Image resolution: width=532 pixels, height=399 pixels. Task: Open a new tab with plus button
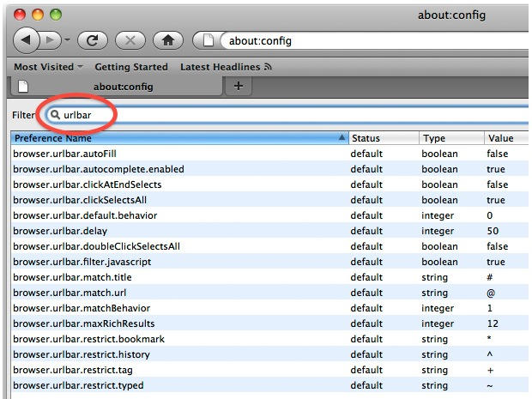(x=238, y=85)
